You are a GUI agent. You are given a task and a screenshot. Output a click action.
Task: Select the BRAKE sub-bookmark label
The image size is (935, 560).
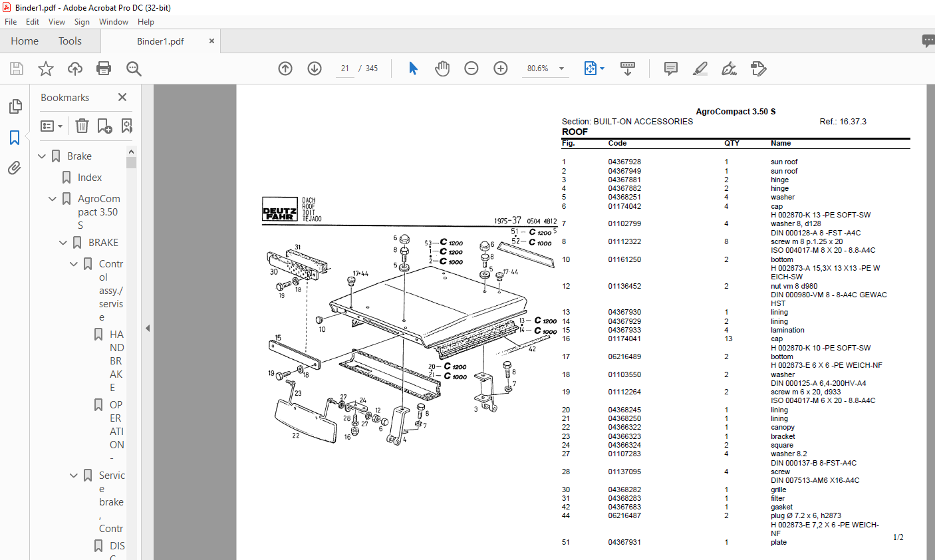click(x=104, y=243)
